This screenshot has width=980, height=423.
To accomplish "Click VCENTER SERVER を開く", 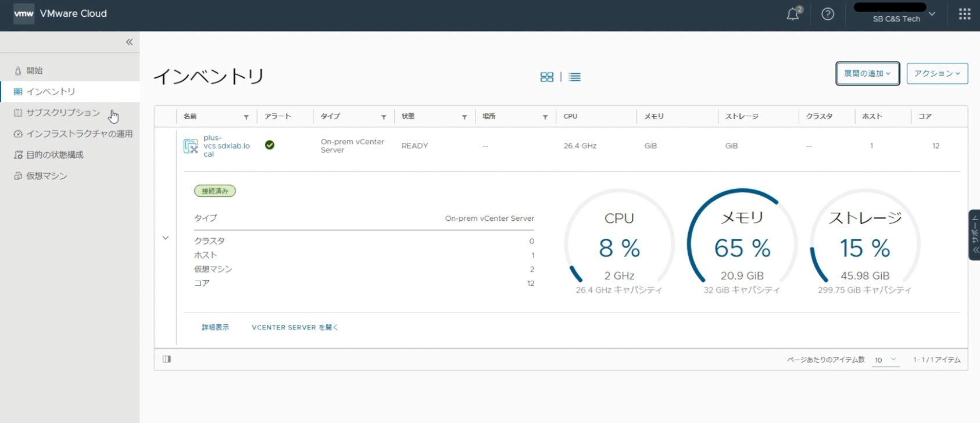I will (295, 328).
